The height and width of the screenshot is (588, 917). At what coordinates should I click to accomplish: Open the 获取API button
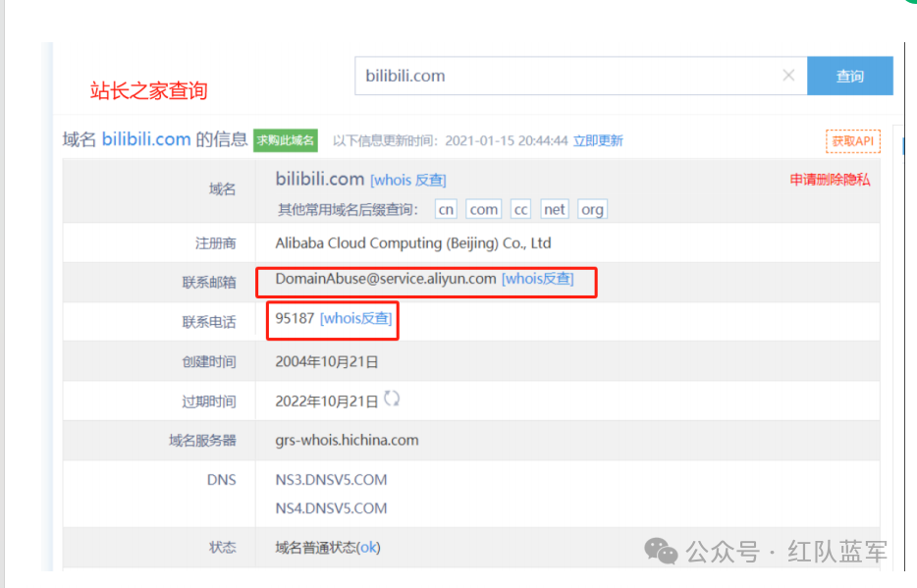coord(852,140)
